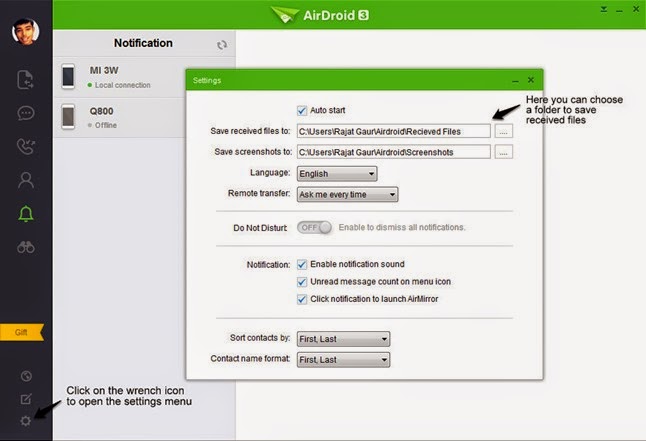Open the Remote transfer dropdown

[x=347, y=194]
